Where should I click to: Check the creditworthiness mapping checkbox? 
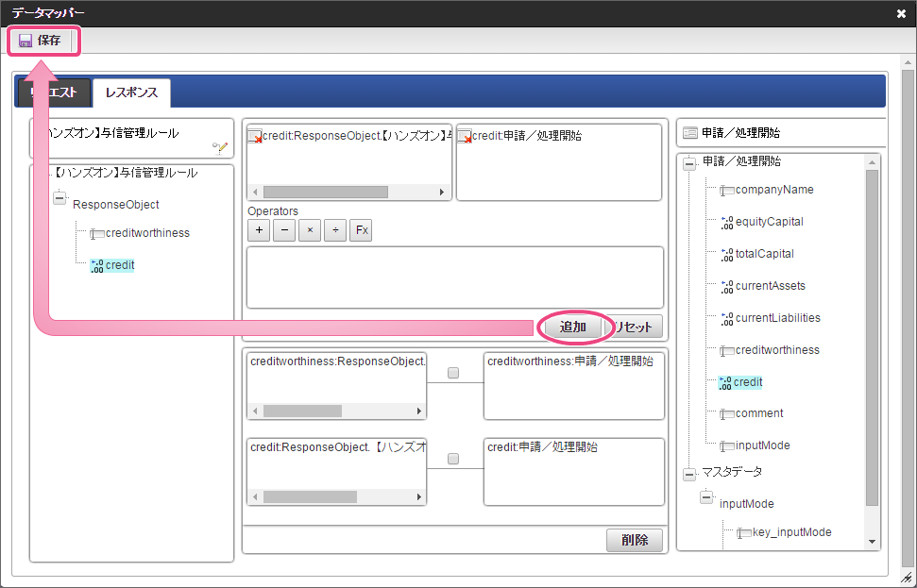point(453,373)
